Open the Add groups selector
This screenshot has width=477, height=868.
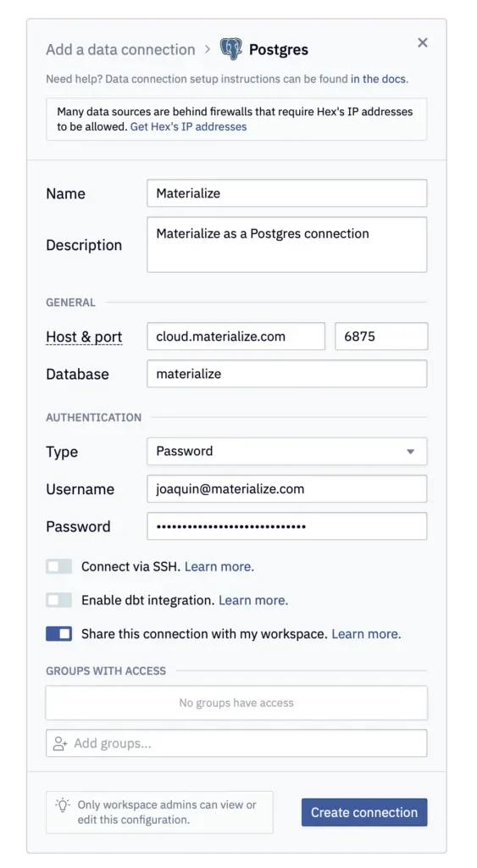tap(236, 743)
